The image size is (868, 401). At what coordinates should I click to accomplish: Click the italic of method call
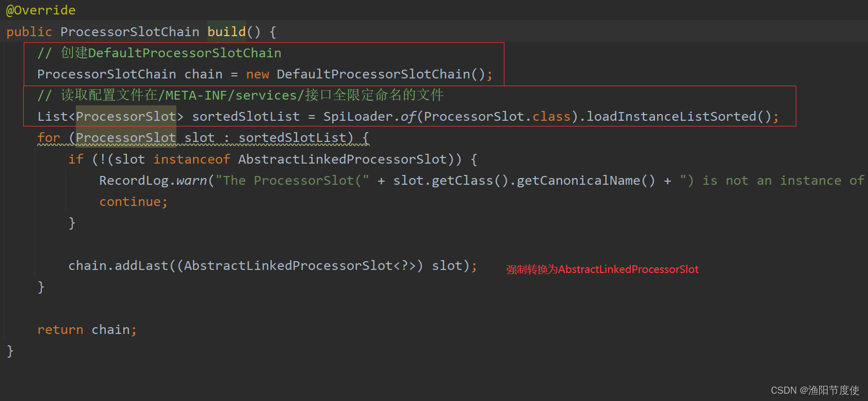(x=408, y=117)
